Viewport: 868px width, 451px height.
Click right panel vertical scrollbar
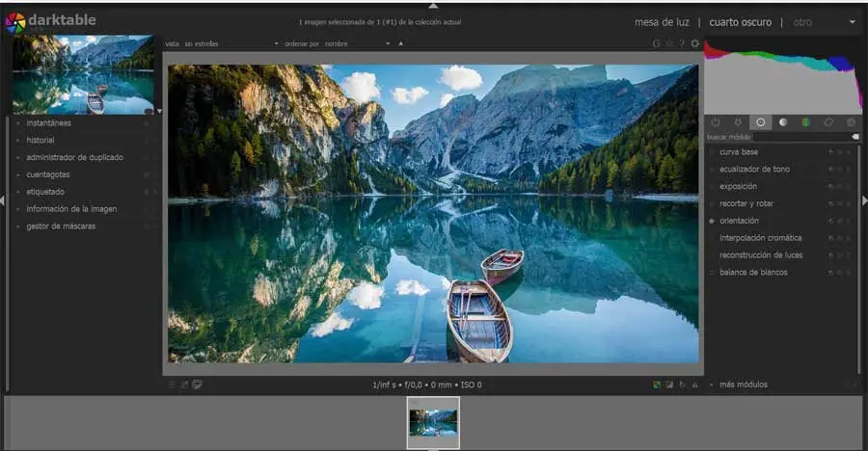coord(858,260)
